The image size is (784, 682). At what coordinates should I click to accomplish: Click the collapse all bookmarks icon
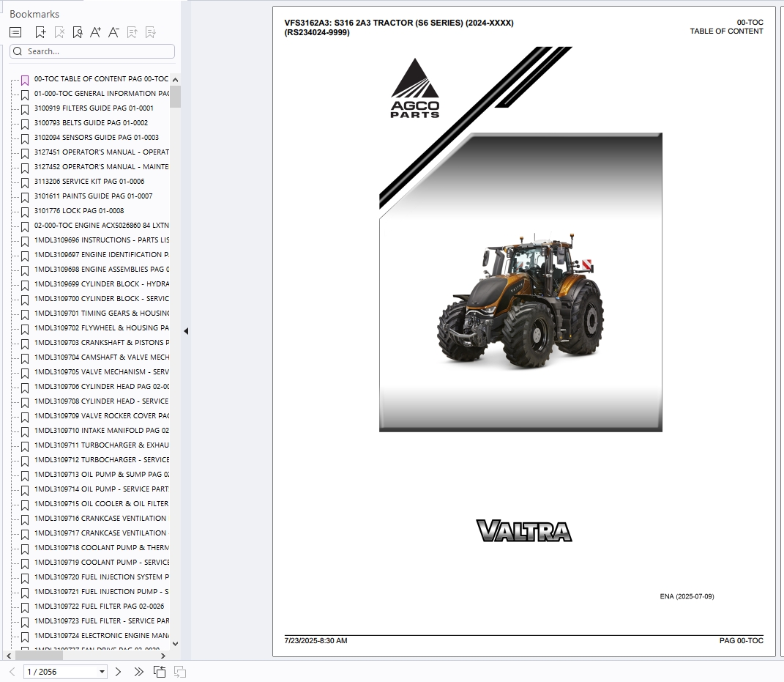point(150,32)
